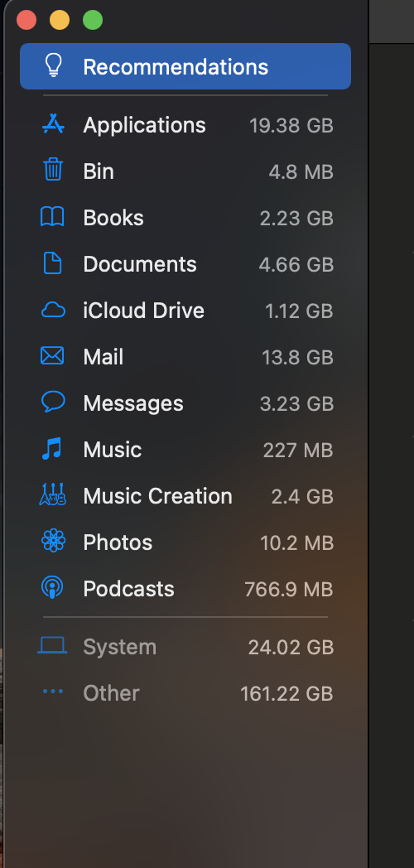This screenshot has height=868, width=414.
Task: Click the 19.38 GB Applications size
Action: click(x=291, y=126)
